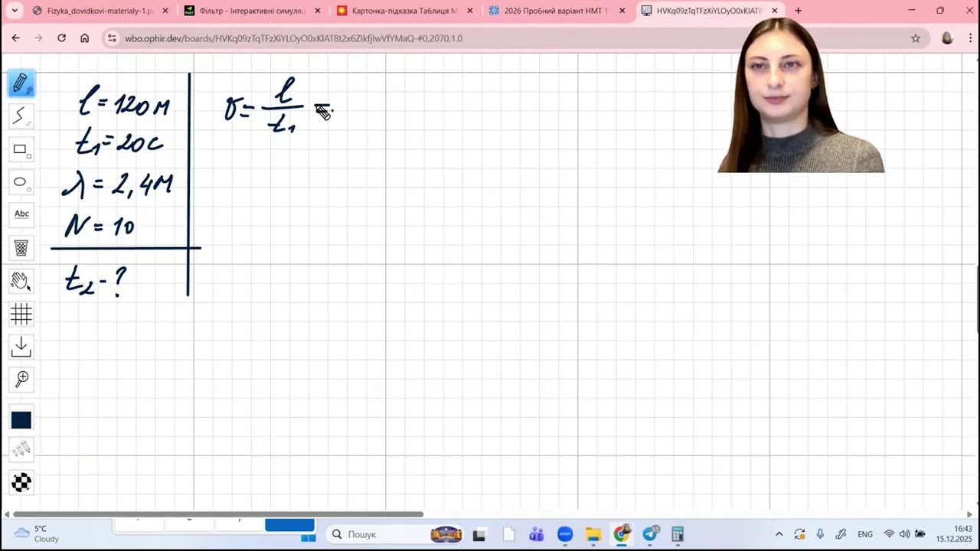Select the Abc text tool
Screen dimensions: 980x551
pos(21,214)
